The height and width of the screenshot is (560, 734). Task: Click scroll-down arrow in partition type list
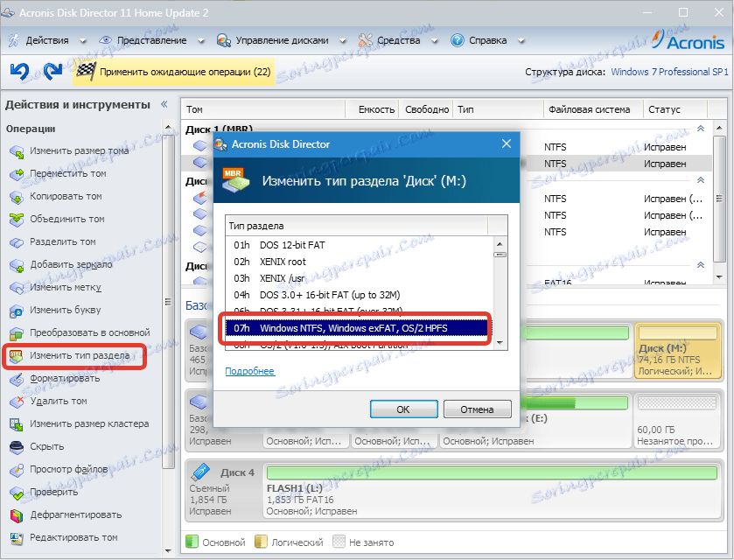pyautogui.click(x=500, y=343)
